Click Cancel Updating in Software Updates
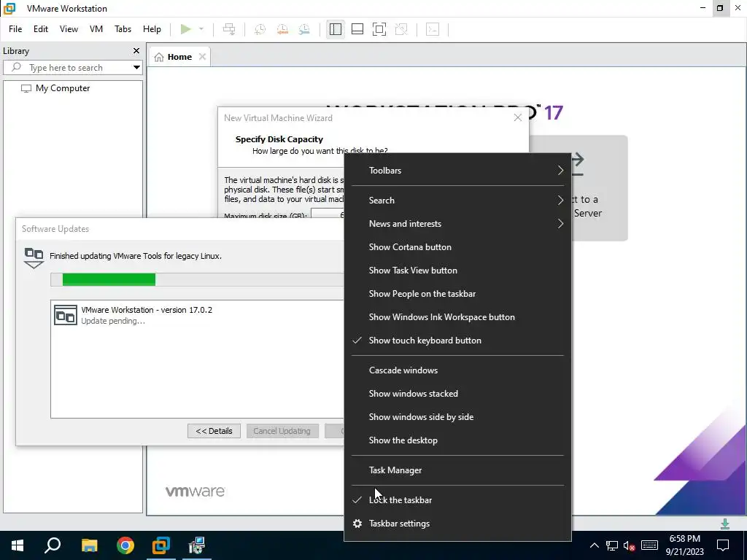This screenshot has width=747, height=560. click(282, 431)
